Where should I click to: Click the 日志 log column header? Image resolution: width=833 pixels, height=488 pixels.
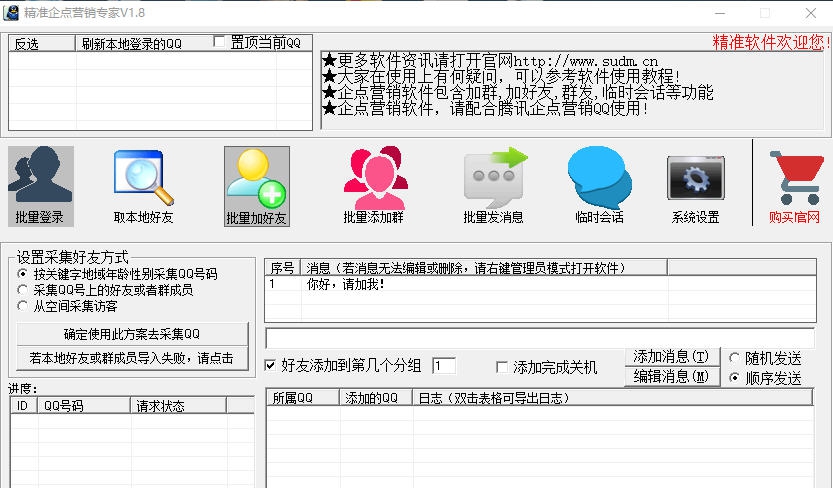(x=613, y=398)
